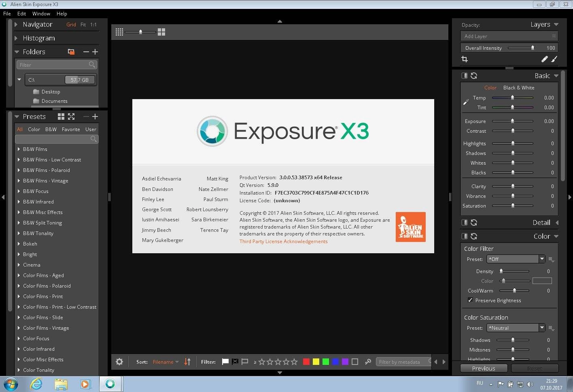Switch to large thumbnail grid view
The width and height of the screenshot is (573, 392).
[161, 32]
